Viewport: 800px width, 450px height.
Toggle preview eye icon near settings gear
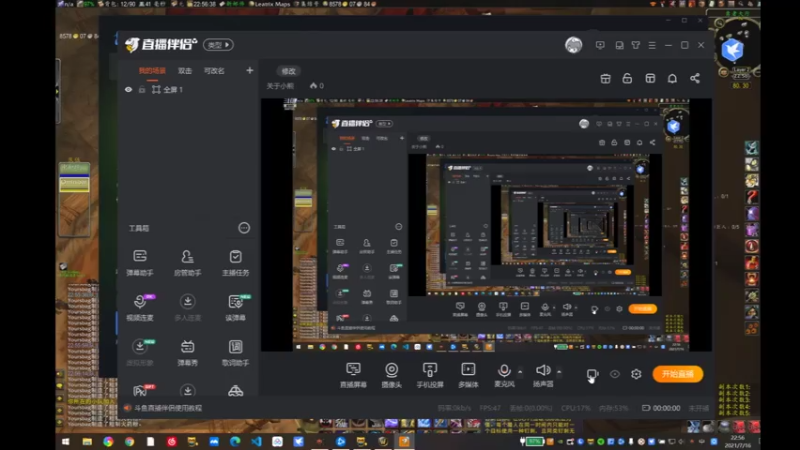point(614,374)
